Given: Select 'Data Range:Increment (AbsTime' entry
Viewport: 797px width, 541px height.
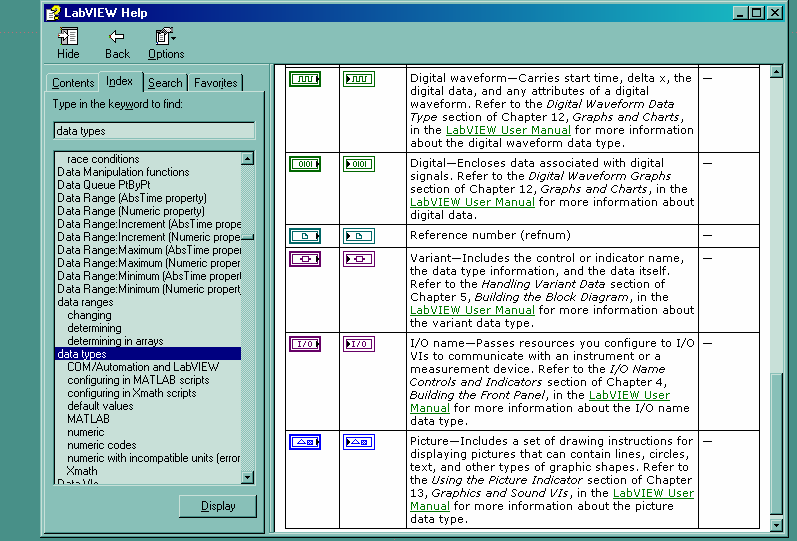Looking at the screenshot, I should click(148, 224).
